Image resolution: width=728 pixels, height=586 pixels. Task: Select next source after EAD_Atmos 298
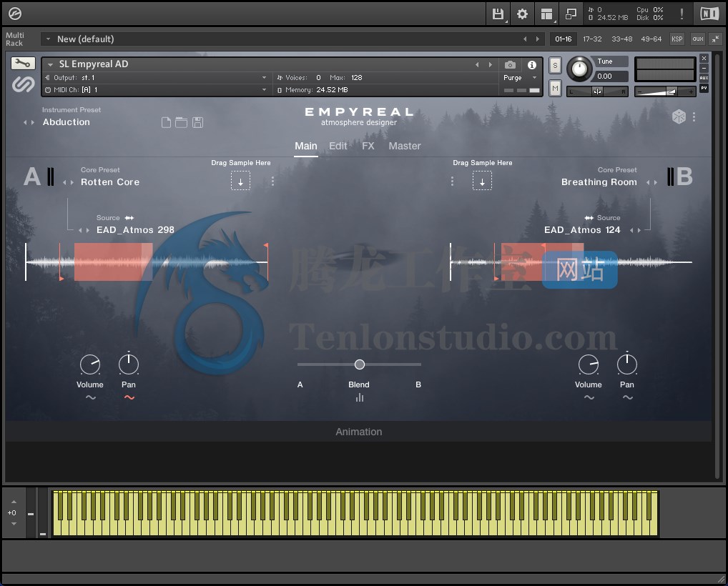88,231
